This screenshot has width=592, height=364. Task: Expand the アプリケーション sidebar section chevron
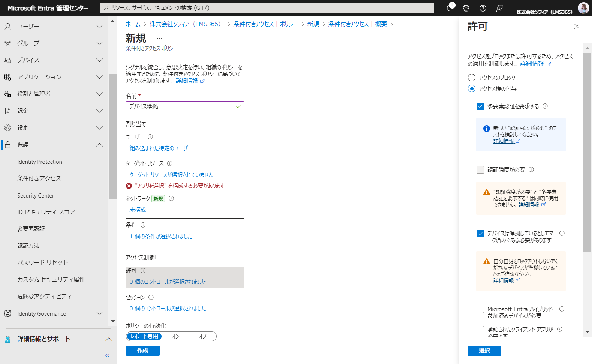(x=99, y=77)
